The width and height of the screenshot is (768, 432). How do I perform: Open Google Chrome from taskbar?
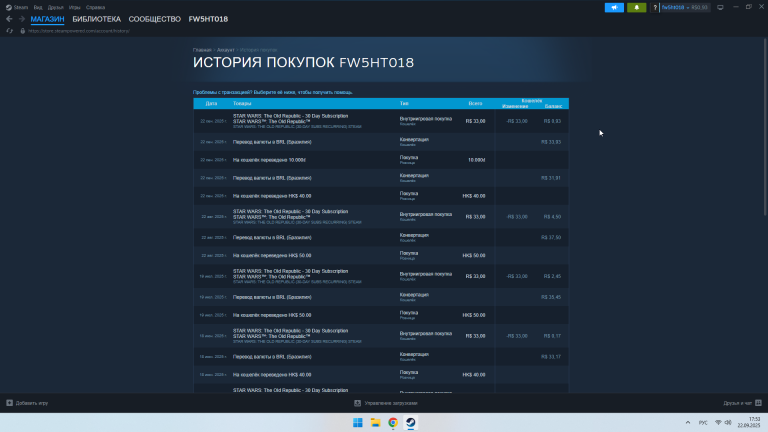393,423
